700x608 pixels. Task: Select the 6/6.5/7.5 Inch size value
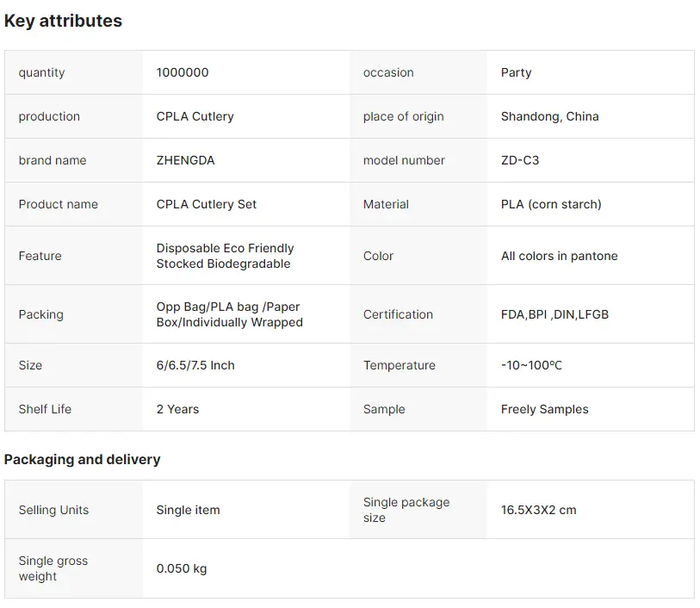pos(195,365)
